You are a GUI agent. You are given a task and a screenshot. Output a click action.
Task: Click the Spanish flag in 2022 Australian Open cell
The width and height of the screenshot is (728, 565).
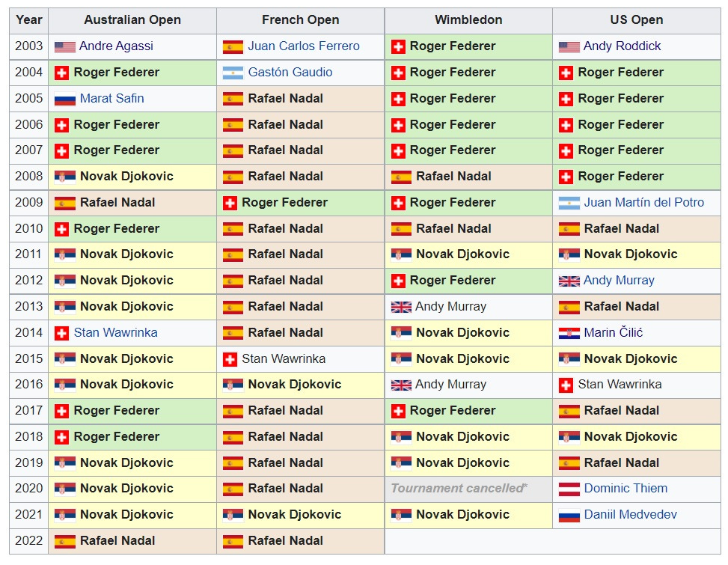[x=65, y=541]
